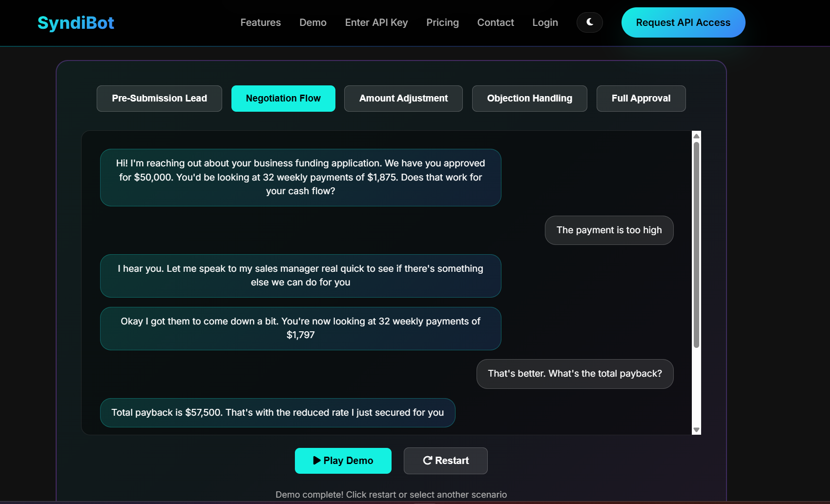Viewport: 830px width, 504px height.
Task: Restart the demo conversation
Action: [445, 461]
